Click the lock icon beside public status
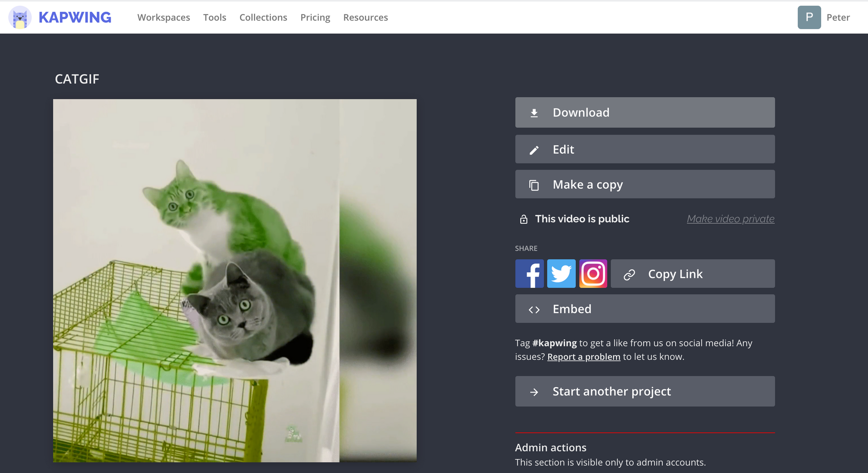 [x=524, y=219]
